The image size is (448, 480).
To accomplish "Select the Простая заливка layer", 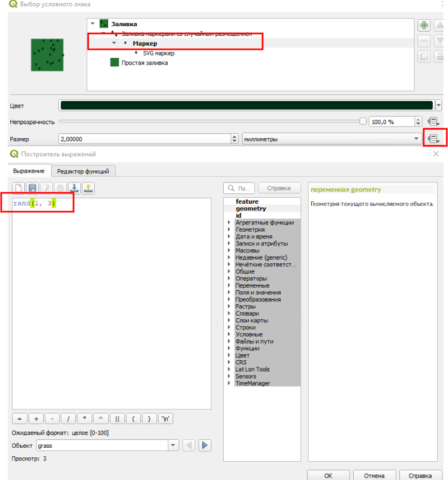I will pos(145,63).
